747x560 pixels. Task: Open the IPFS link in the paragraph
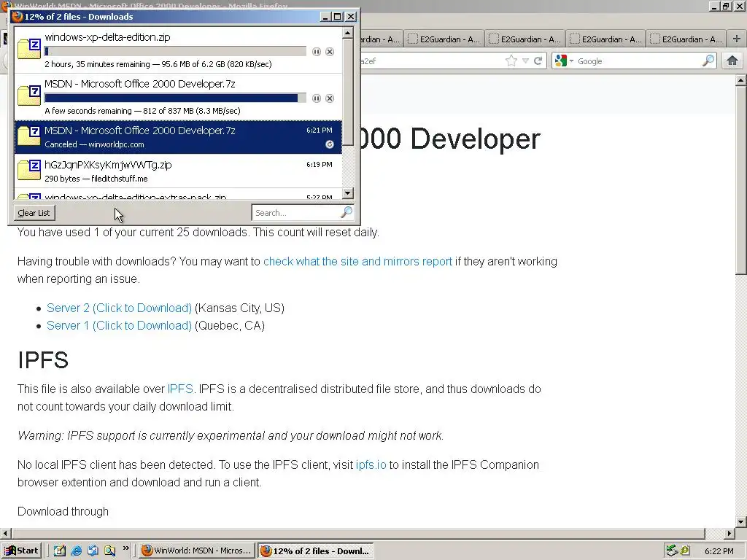click(x=180, y=389)
